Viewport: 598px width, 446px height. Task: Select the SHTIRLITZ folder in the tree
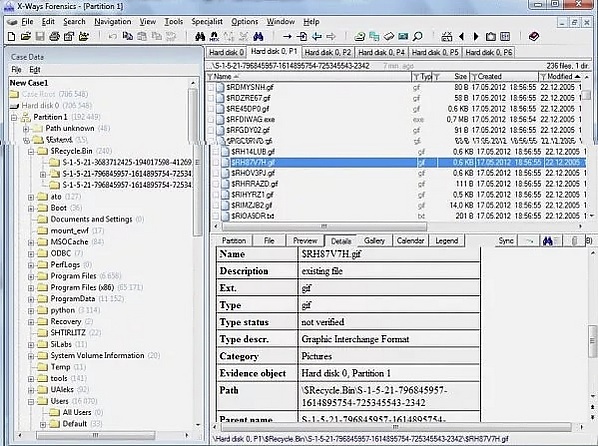pos(68,333)
